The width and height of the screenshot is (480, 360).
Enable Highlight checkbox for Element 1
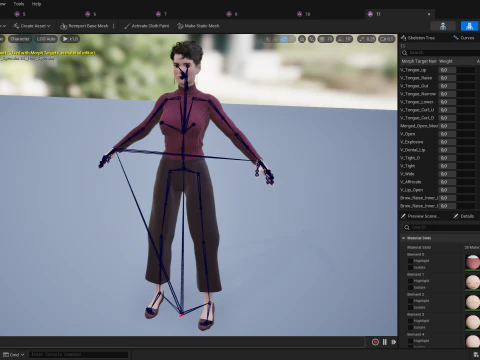click(x=410, y=281)
